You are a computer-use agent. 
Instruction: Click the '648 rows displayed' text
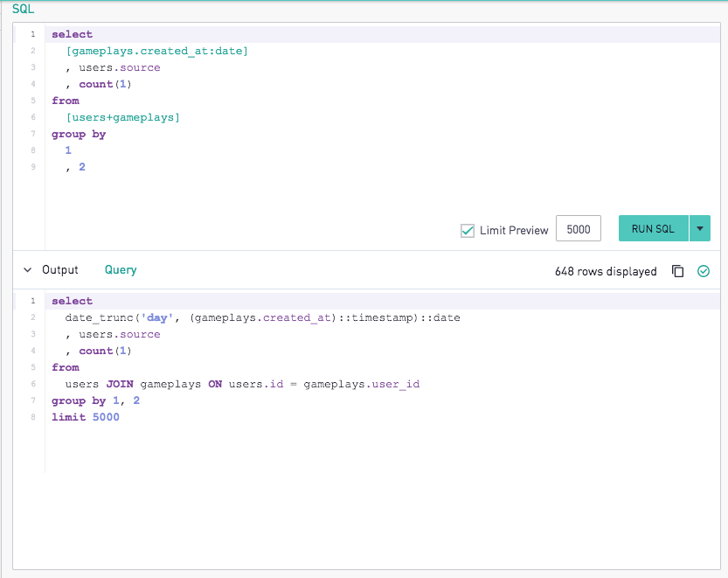(x=605, y=272)
